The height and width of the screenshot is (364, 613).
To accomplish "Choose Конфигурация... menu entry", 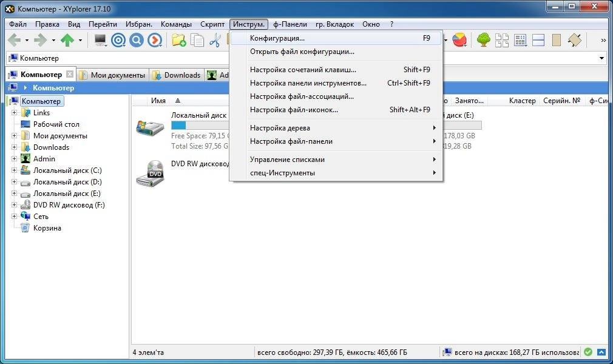I will (x=336, y=38).
